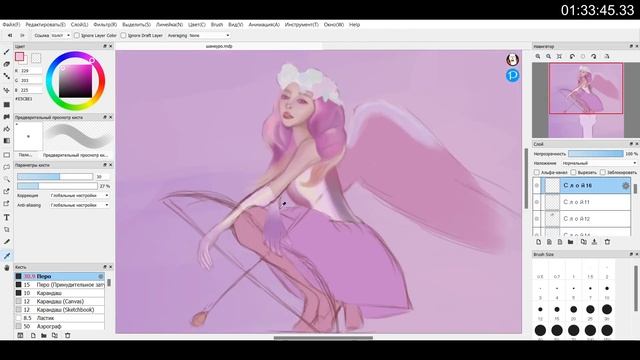Image resolution: width=640 pixels, height=360 pixels.
Task: Hide the Слой16 layer visibility
Action: 537,186
